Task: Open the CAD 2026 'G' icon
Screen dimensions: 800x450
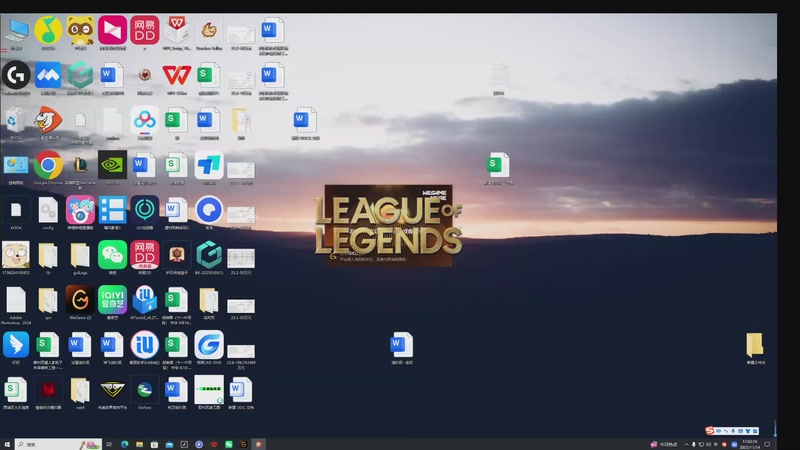Action: coord(209,344)
